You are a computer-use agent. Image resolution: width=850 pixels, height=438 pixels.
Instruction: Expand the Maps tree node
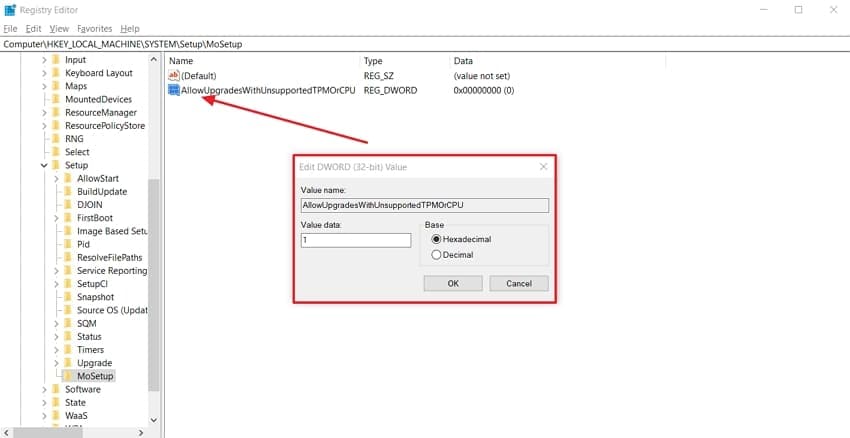point(44,86)
